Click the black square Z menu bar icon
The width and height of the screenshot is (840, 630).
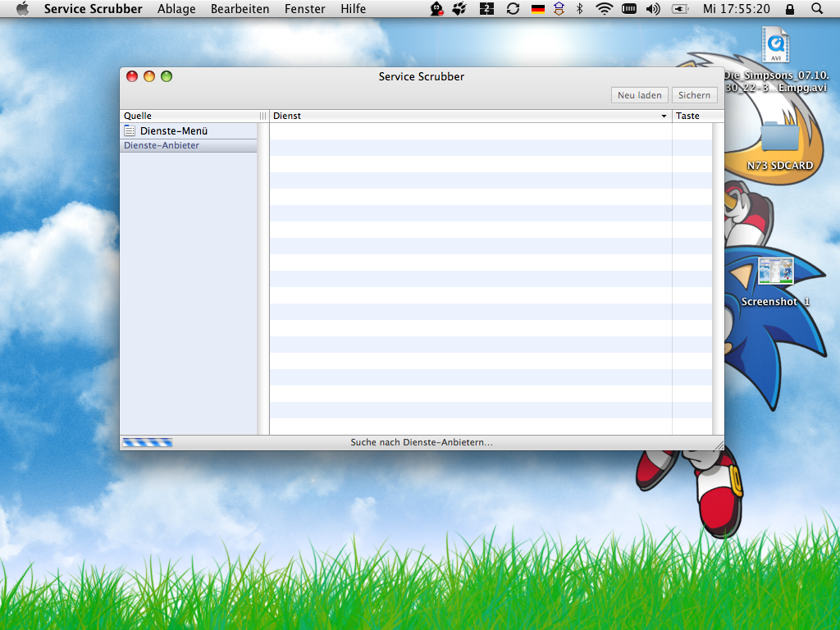click(486, 8)
